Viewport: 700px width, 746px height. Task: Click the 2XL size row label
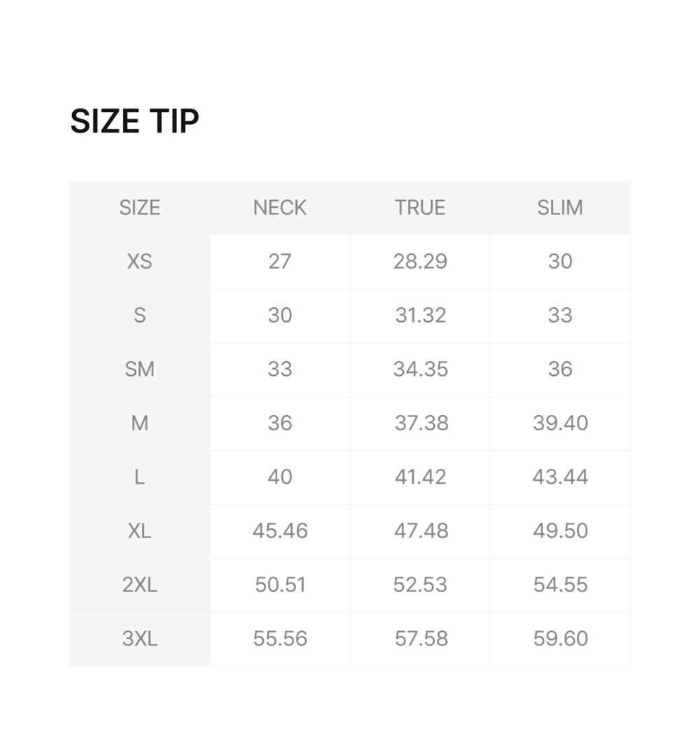point(139,585)
